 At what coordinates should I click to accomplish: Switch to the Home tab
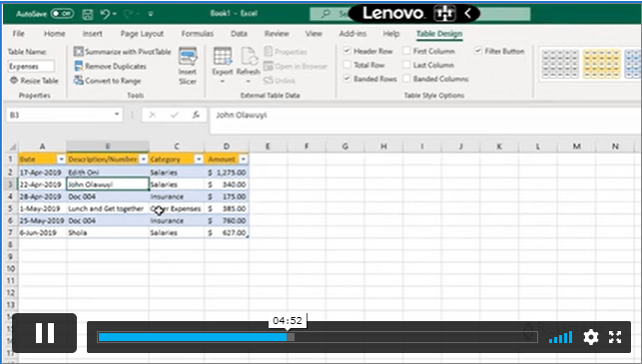55,34
